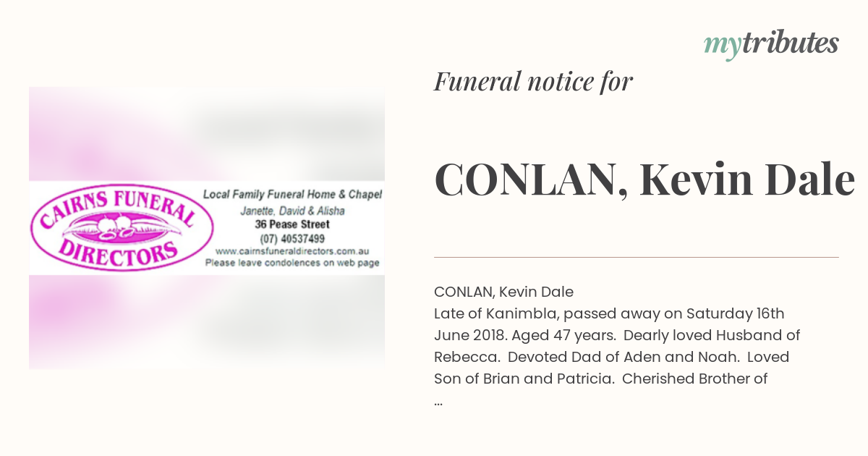Click the small 'CONLAN, Kevin Dale' line in notice
This screenshot has height=456, width=868.
(503, 292)
